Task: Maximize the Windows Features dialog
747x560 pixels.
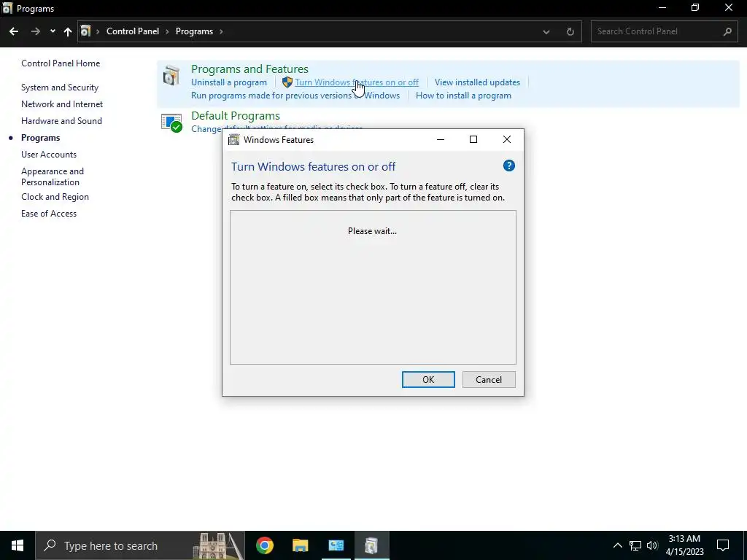Action: click(x=473, y=139)
